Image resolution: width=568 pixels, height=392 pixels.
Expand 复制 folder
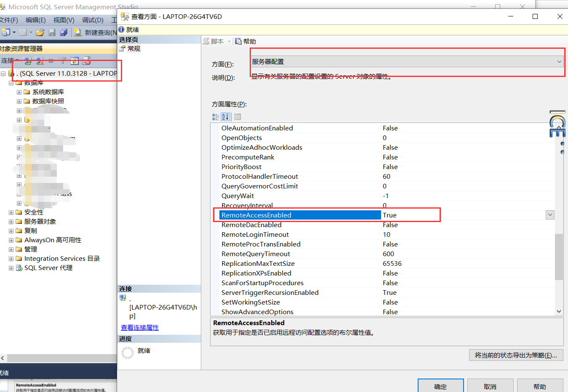(x=11, y=231)
